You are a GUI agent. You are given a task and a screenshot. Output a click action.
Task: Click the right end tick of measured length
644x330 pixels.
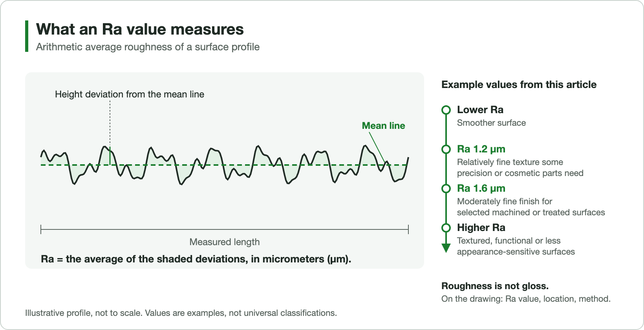pyautogui.click(x=408, y=229)
